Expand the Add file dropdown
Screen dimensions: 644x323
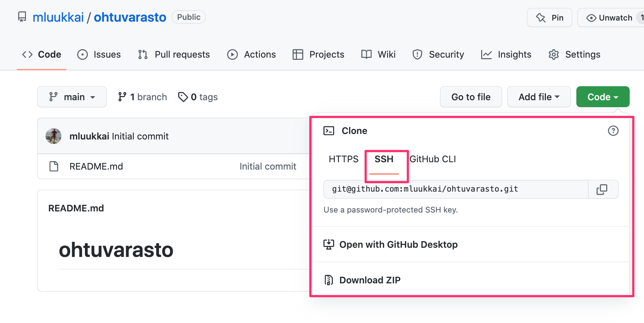pos(539,97)
